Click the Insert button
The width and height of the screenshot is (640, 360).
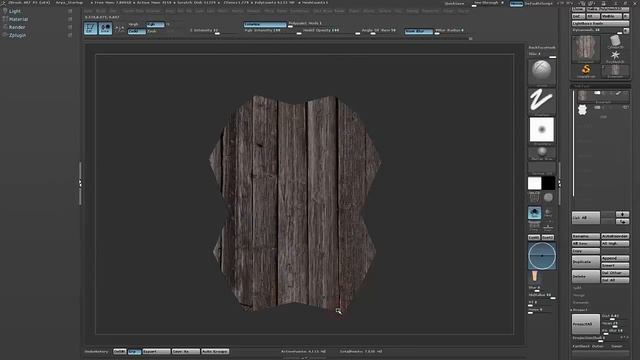point(615,266)
